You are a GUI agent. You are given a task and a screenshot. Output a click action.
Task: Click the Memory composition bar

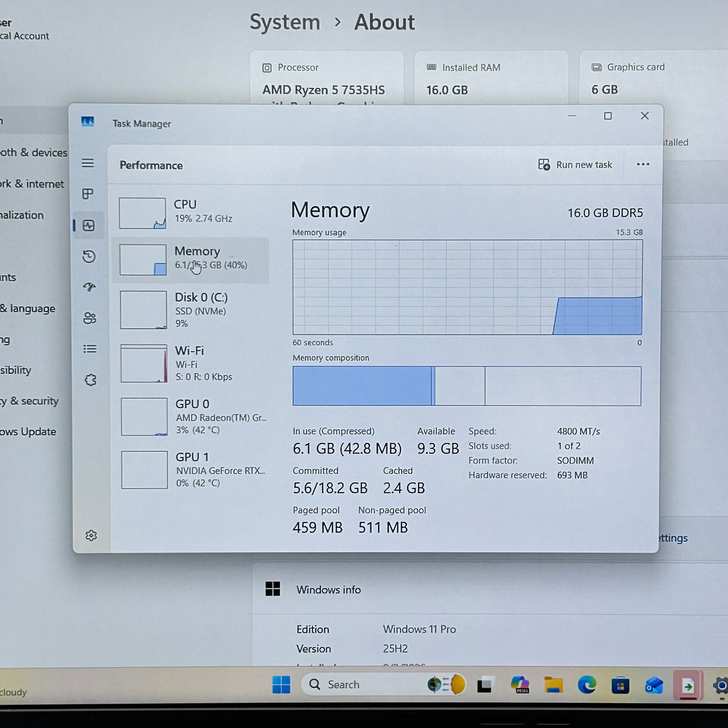(x=467, y=386)
